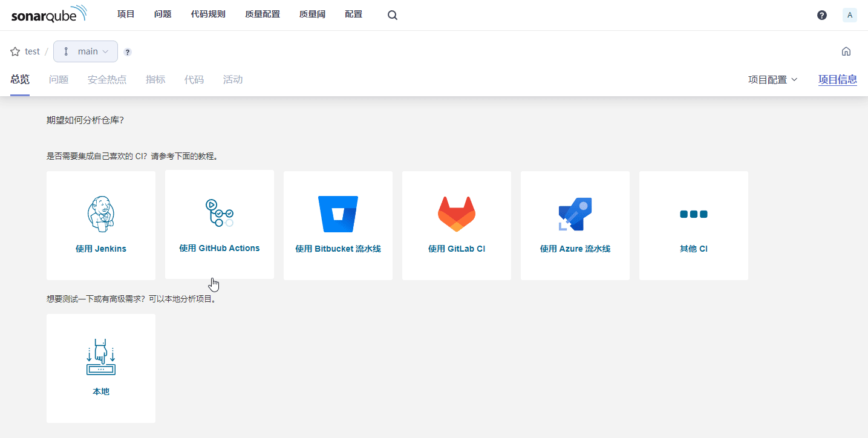Open the 配置 menu in top bar
The height and width of the screenshot is (438, 868).
coord(353,15)
